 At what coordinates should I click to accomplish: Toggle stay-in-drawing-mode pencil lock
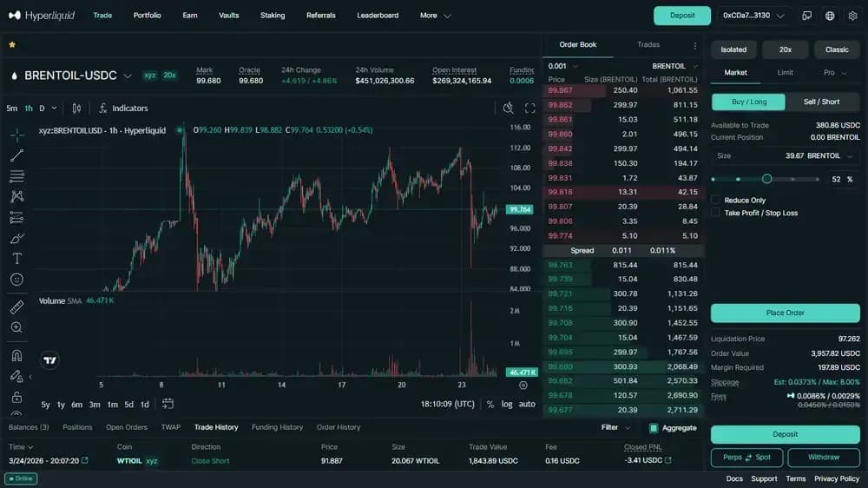(x=16, y=376)
